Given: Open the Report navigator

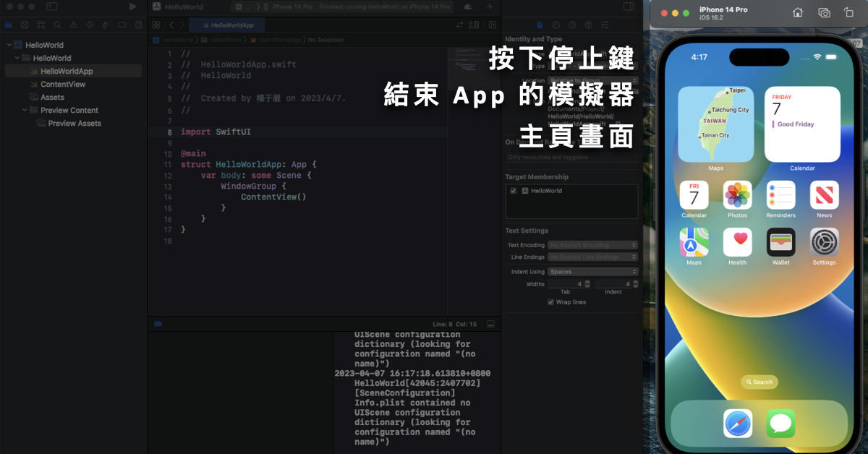Looking at the screenshot, I should pos(137,25).
